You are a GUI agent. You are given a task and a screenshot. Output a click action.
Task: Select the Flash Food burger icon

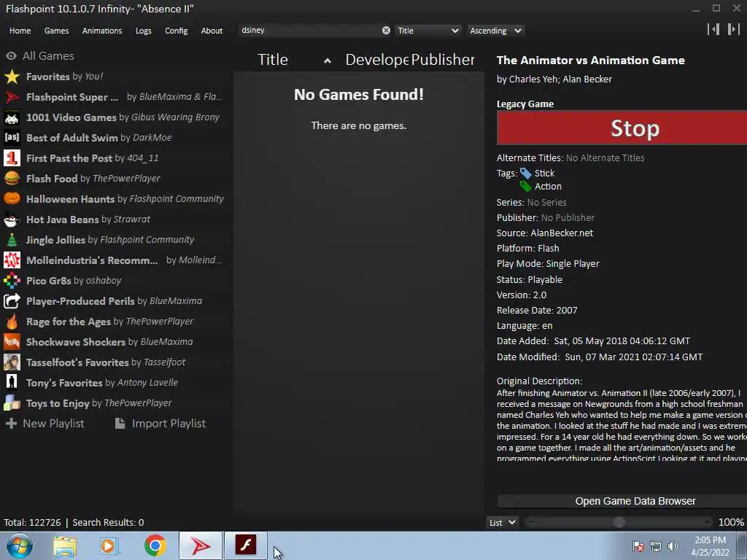pyautogui.click(x=12, y=179)
